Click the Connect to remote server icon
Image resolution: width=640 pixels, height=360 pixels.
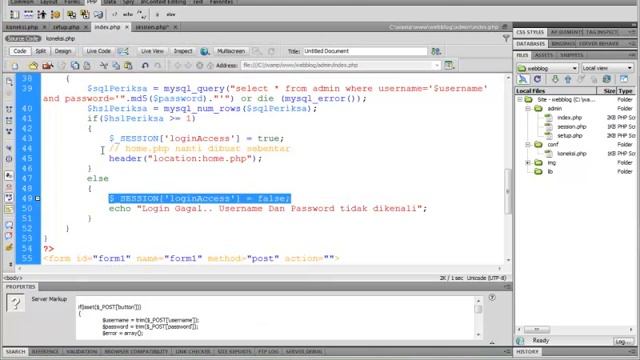click(522, 79)
